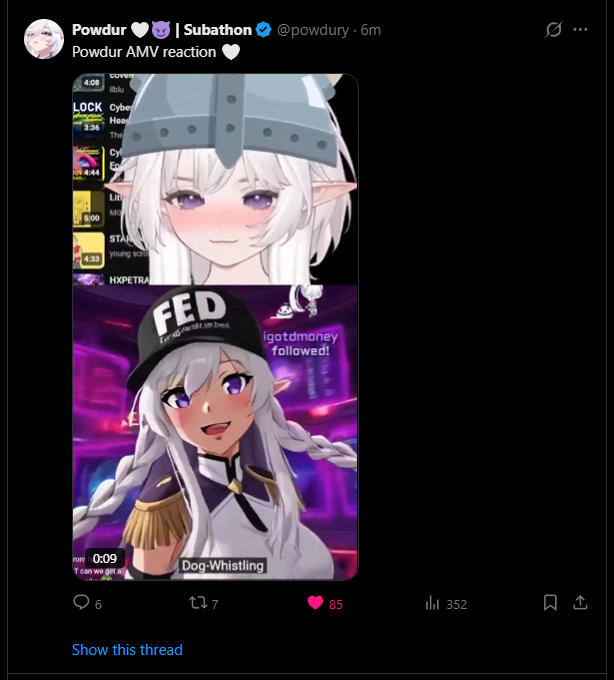This screenshot has height=680, width=614.
Task: Click the repost arrows icon
Action: point(199,603)
